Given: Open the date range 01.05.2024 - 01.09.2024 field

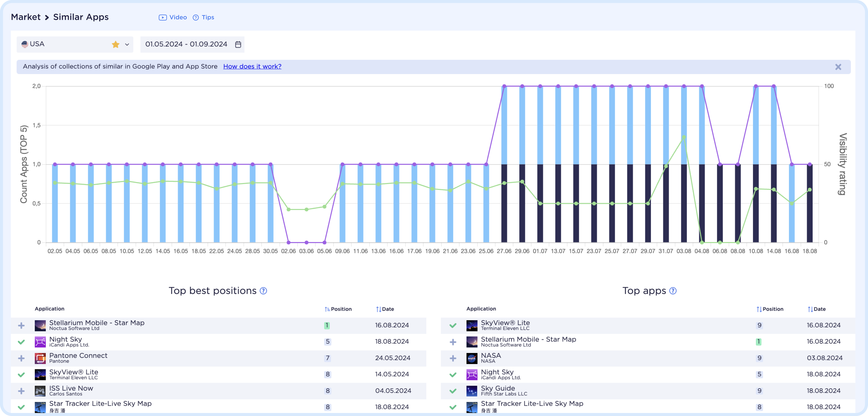Looking at the screenshot, I should coord(192,44).
